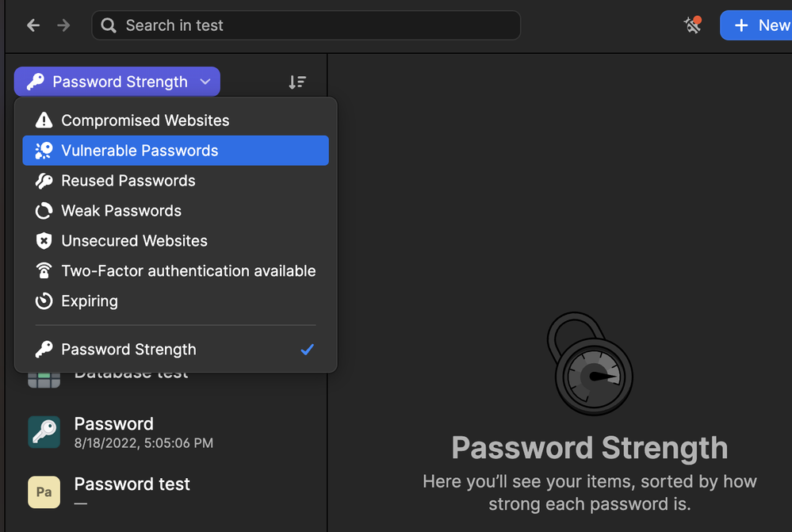Image resolution: width=792 pixels, height=532 pixels.
Task: Click the Two-Factor authentication icon
Action: (x=44, y=271)
